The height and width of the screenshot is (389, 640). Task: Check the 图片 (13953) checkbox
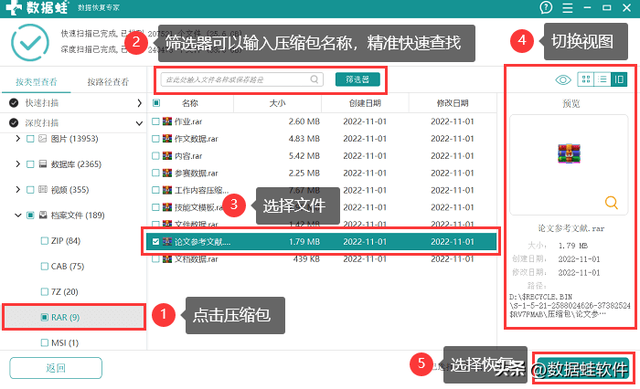pos(30,139)
